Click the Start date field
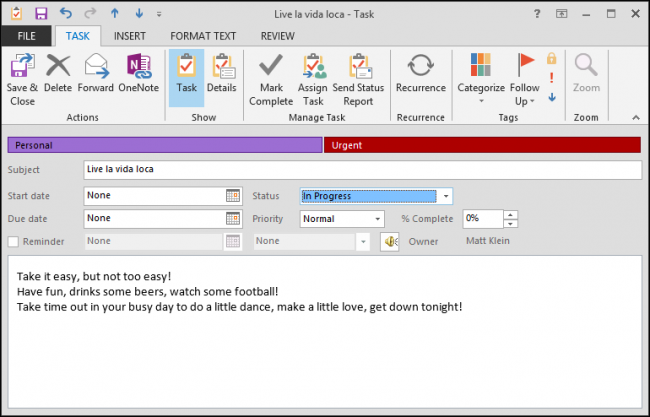650x417 pixels. click(154, 196)
